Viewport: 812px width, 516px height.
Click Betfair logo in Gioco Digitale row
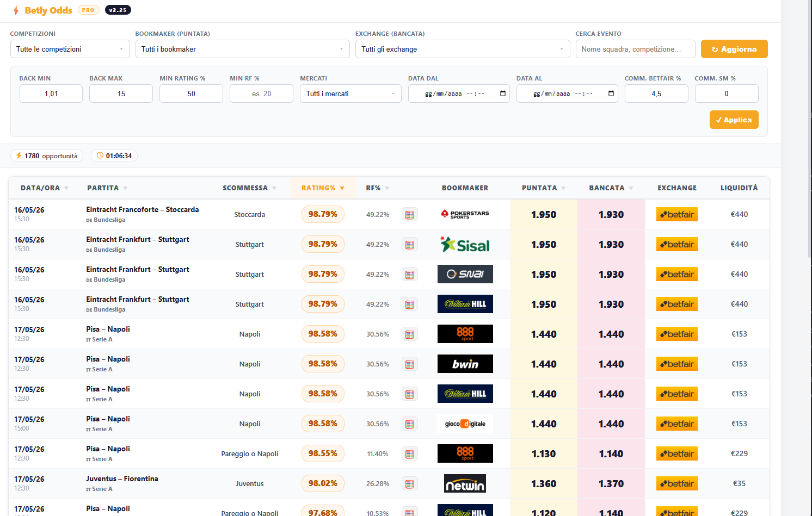click(677, 424)
